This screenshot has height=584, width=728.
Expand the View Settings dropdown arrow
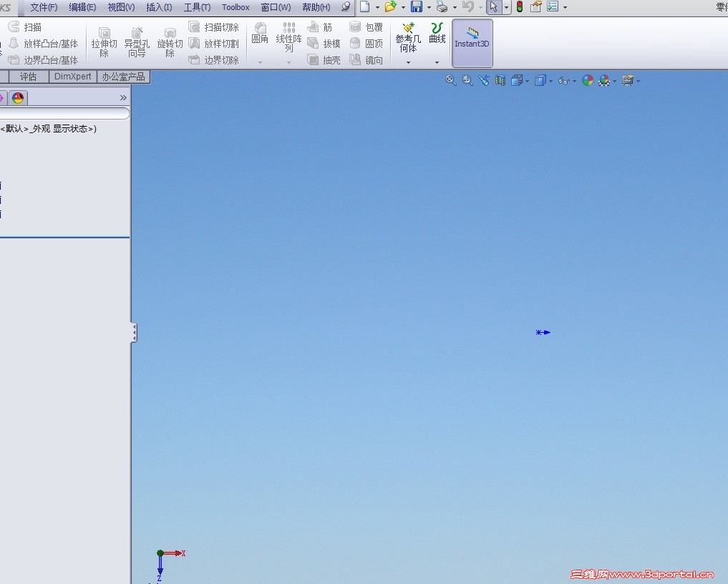(x=639, y=82)
